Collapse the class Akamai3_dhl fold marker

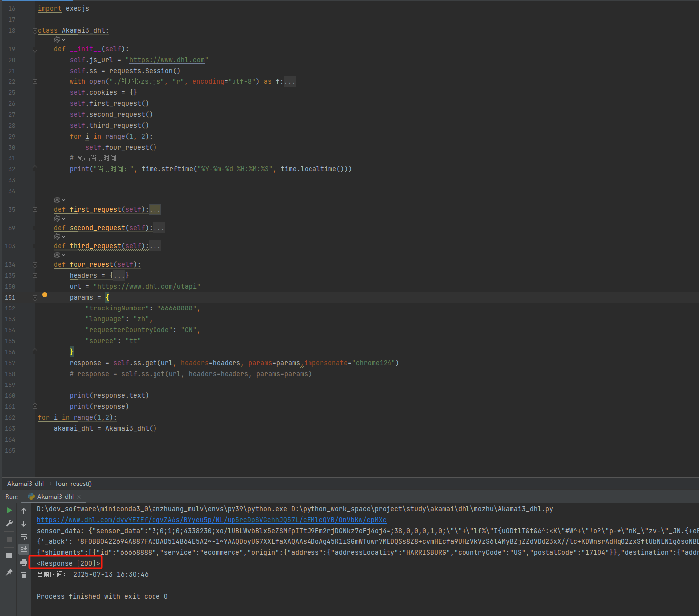pyautogui.click(x=35, y=31)
